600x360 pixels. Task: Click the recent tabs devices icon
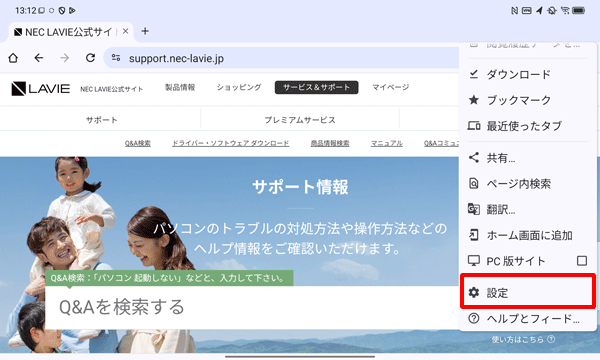click(x=474, y=125)
